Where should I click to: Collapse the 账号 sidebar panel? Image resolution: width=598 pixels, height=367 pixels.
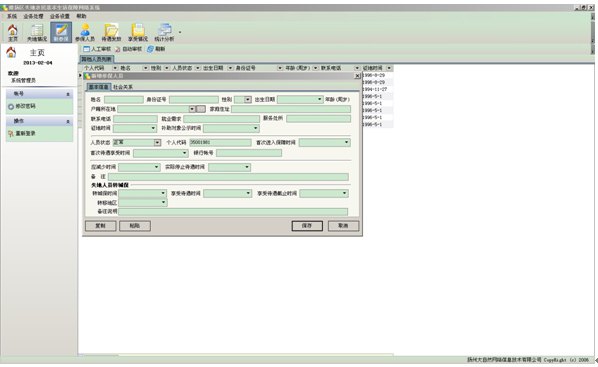[x=68, y=94]
